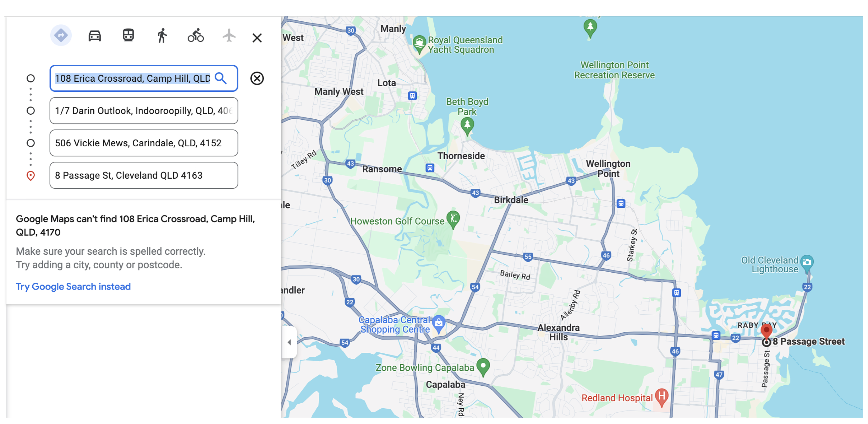The width and height of the screenshot is (868, 424).
Task: Close the directions panel
Action: [x=257, y=38]
